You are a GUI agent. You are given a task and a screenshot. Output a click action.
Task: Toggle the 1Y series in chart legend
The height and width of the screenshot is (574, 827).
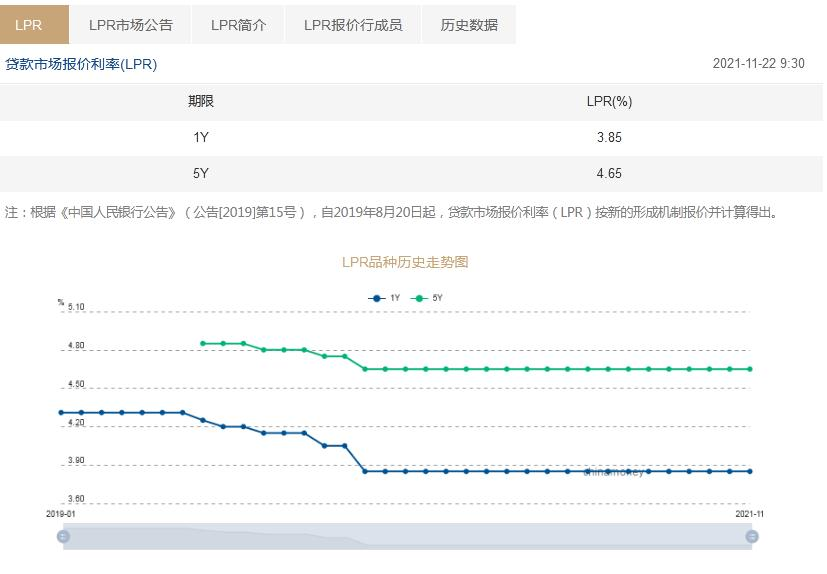click(x=385, y=298)
